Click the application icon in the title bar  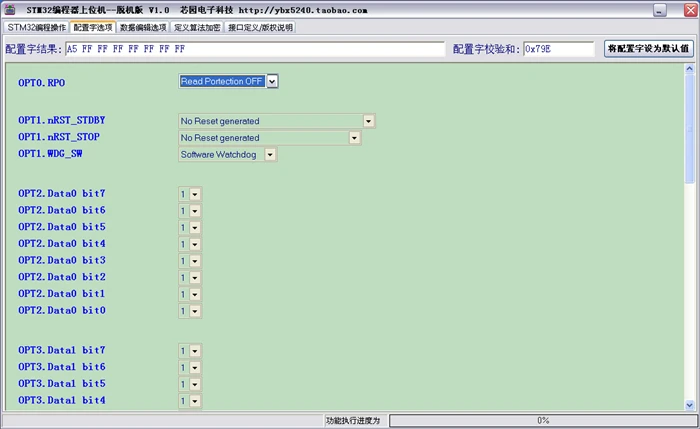coord(10,9)
